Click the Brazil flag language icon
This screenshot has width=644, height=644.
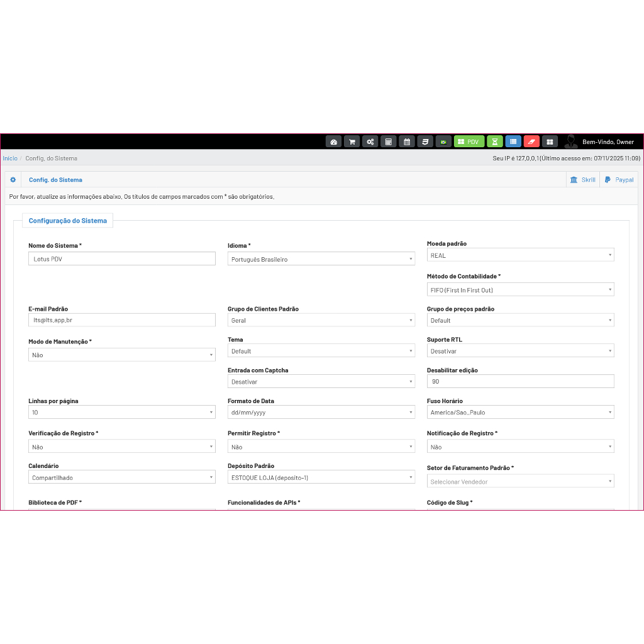443,142
